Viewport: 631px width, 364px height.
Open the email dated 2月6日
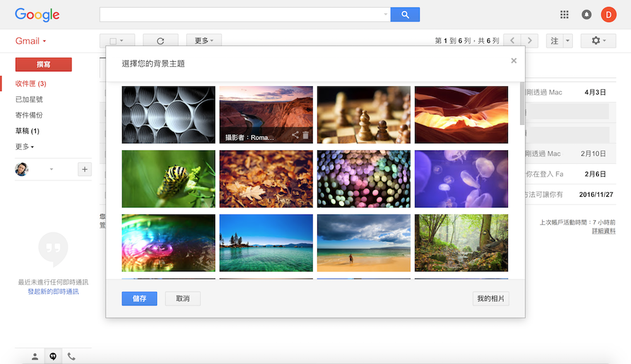tap(570, 174)
